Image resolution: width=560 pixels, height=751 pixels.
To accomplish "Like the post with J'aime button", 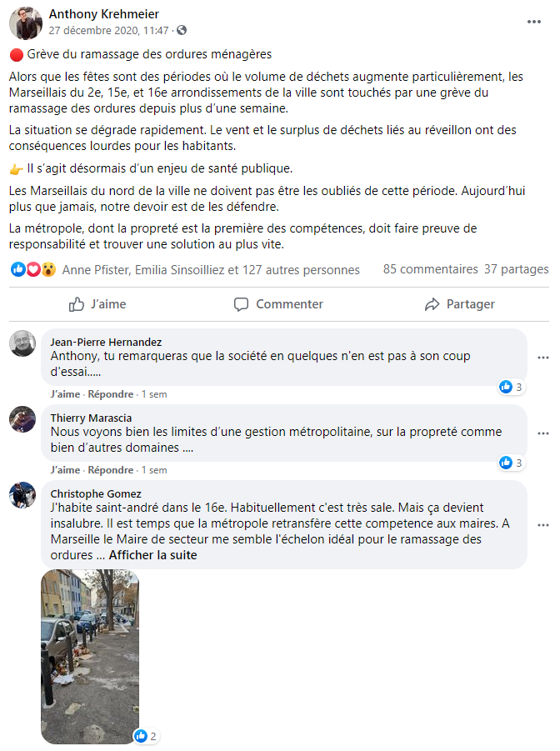I will (97, 304).
